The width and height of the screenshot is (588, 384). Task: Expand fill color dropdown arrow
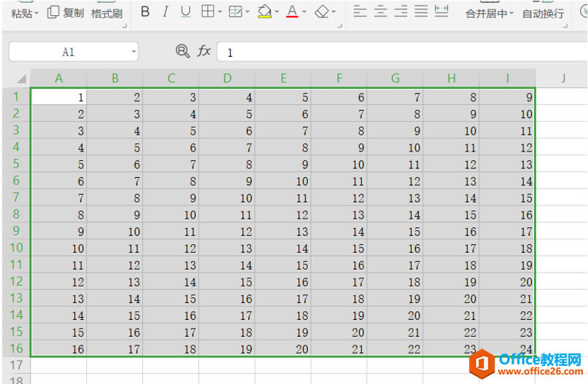pyautogui.click(x=276, y=12)
